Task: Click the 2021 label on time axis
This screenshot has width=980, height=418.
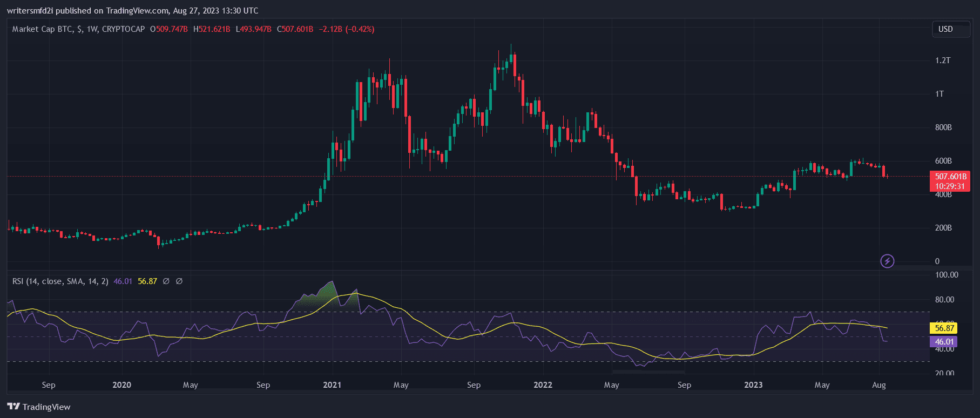Action: (x=332, y=385)
